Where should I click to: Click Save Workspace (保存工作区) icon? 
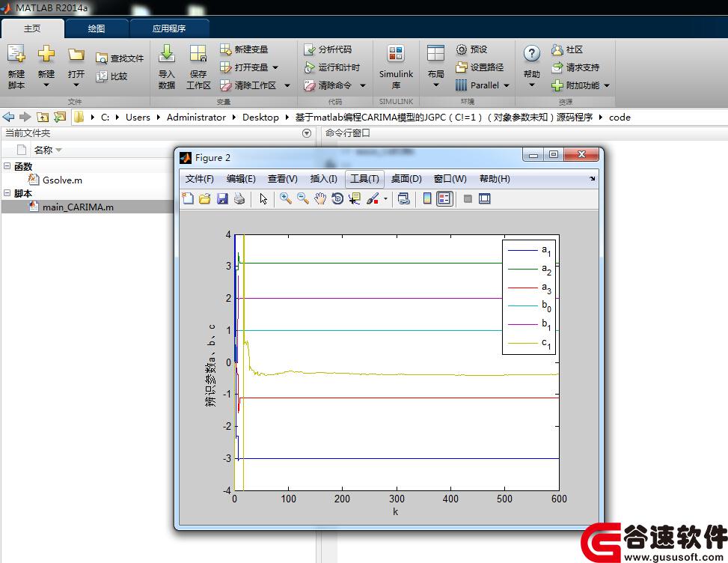[198, 54]
